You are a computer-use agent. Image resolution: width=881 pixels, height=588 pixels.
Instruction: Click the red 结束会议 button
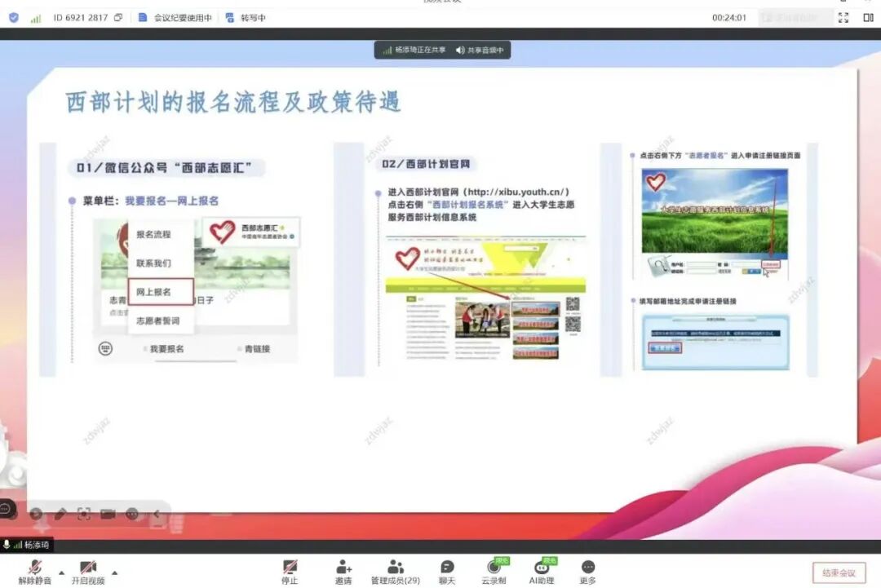pyautogui.click(x=839, y=573)
